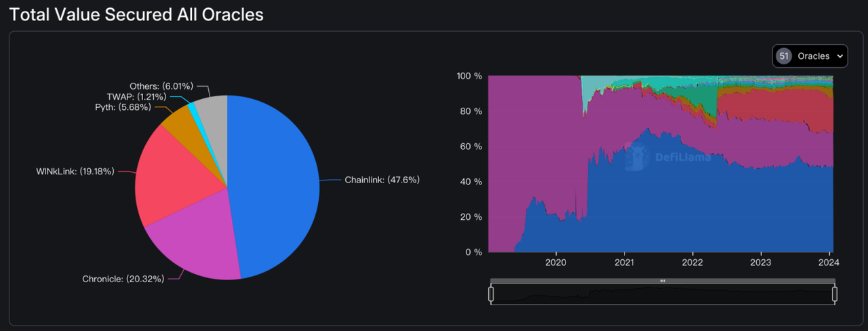
Task: Click the 51 count badge
Action: point(784,56)
